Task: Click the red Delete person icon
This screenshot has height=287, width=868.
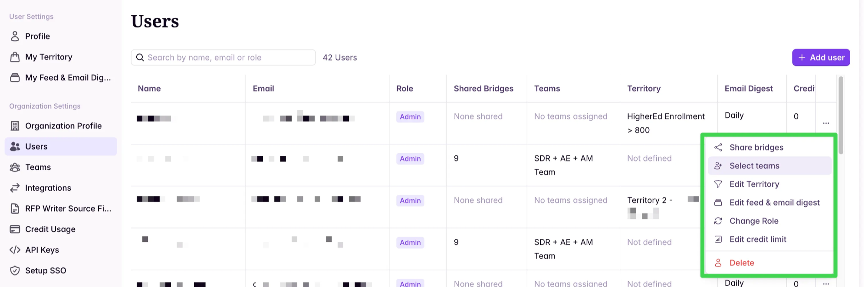Action: coord(718,263)
